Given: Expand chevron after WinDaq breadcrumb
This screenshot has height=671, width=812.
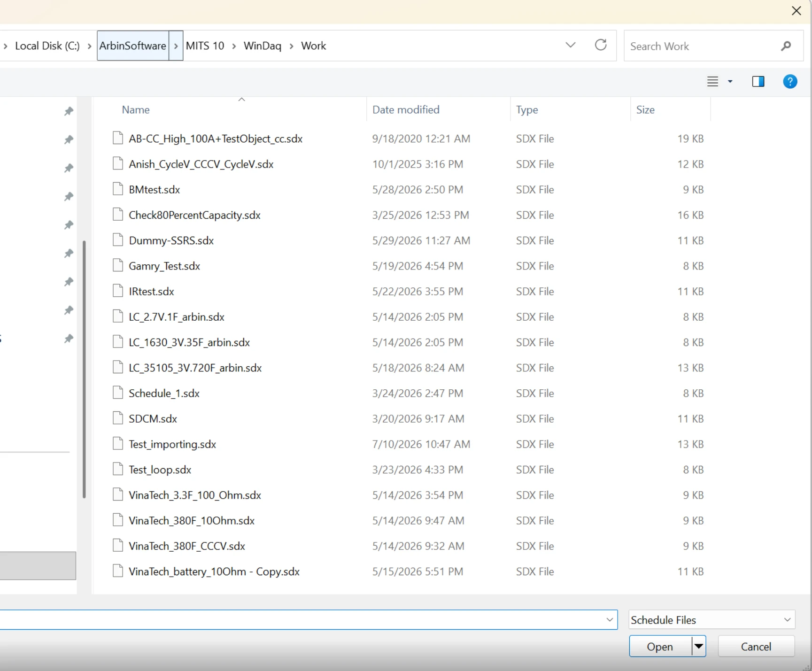Looking at the screenshot, I should point(291,46).
